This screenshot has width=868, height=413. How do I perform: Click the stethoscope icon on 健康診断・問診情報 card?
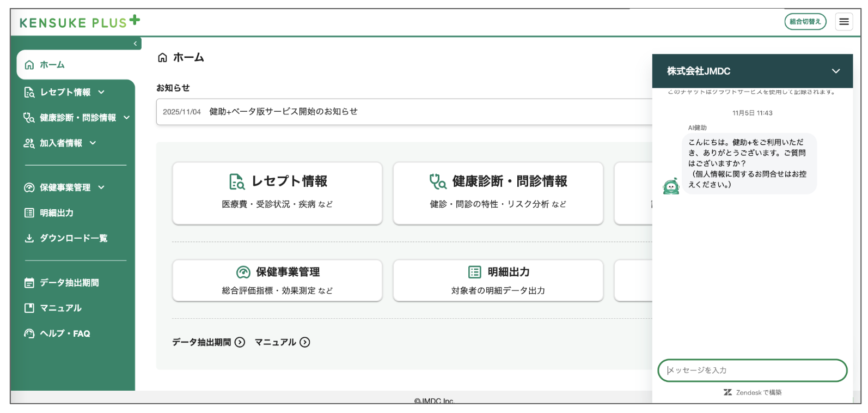point(438,181)
